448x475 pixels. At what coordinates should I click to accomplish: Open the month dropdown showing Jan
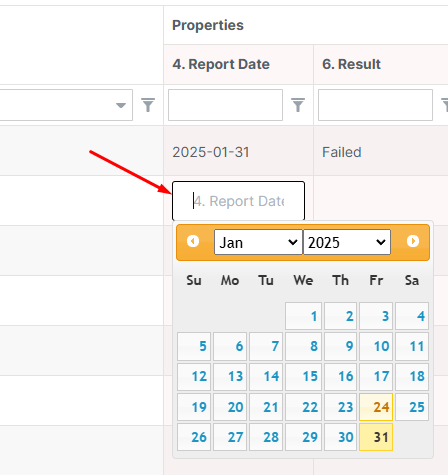pyautogui.click(x=258, y=242)
